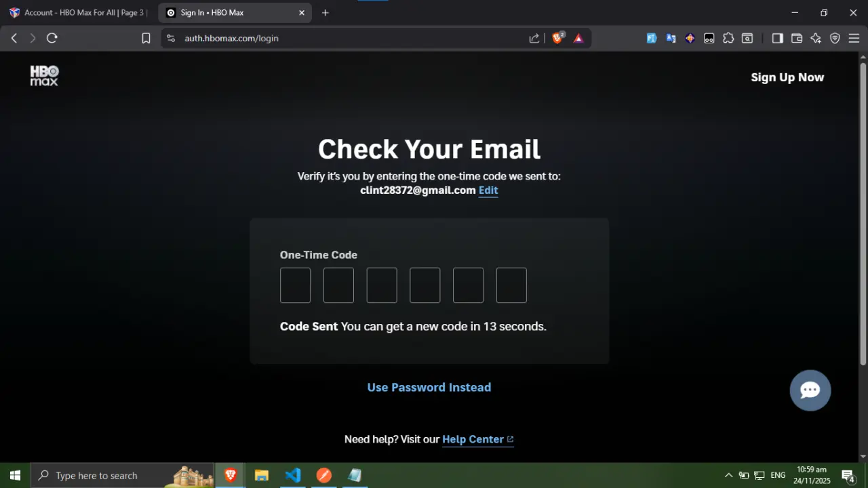This screenshot has height=488, width=868.
Task: Bookmark this page
Action: (146, 38)
